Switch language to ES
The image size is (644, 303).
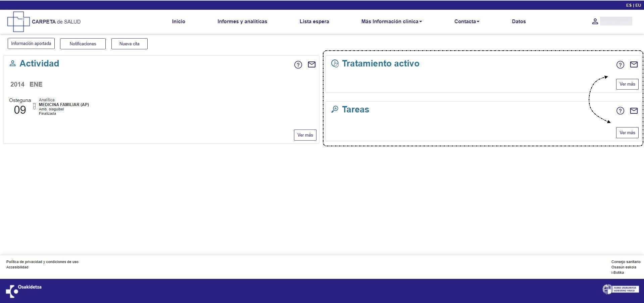(629, 5)
